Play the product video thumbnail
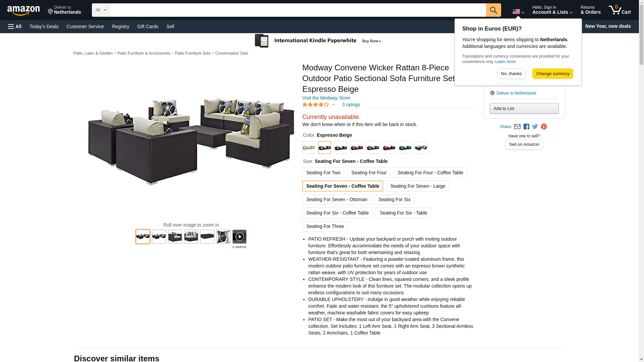 point(239,237)
